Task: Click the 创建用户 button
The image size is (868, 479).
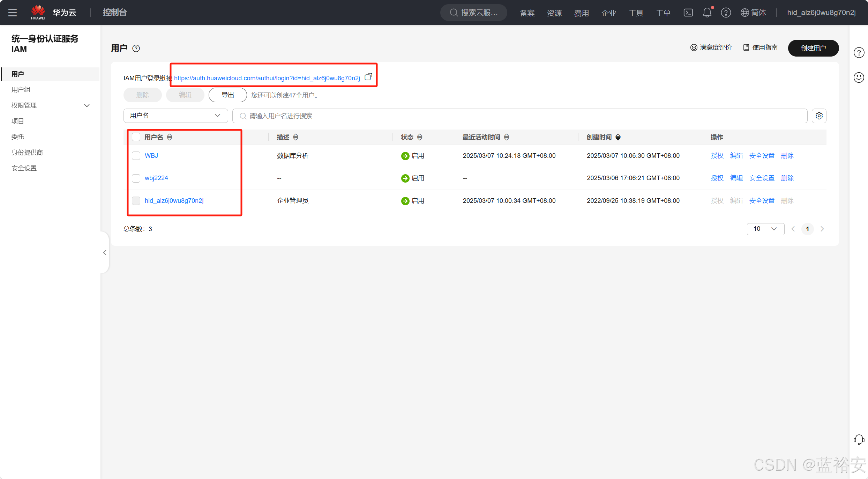Action: click(813, 48)
